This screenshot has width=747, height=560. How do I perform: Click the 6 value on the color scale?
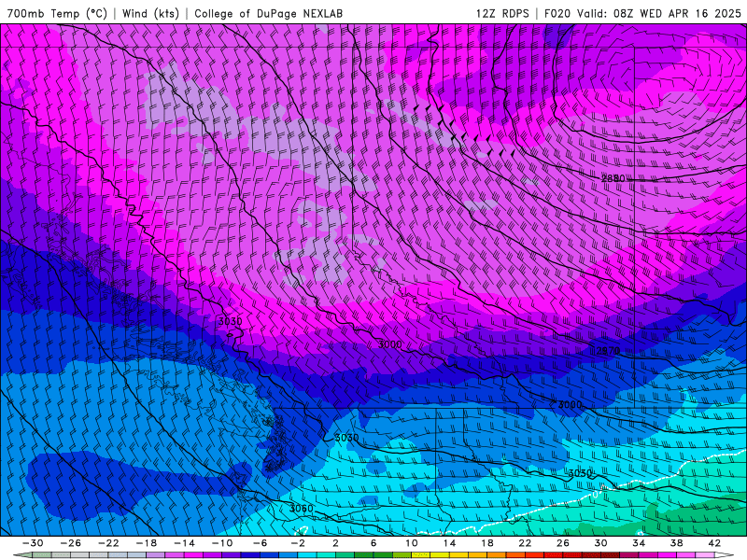(x=373, y=543)
